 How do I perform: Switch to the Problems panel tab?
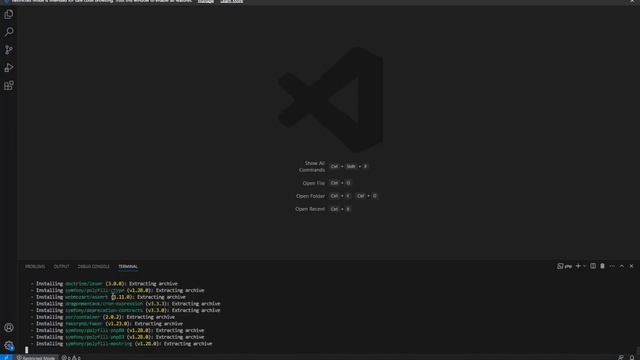click(35, 267)
